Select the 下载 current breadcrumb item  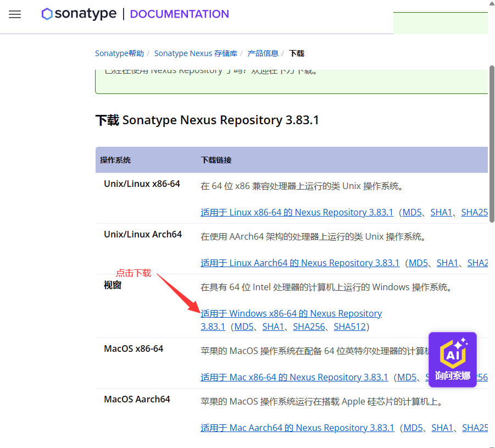[x=297, y=53]
